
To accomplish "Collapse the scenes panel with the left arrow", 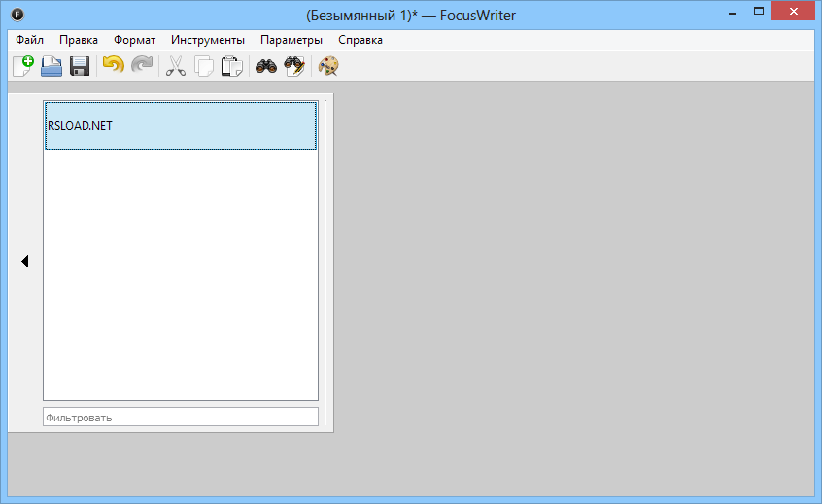I will tap(24, 261).
